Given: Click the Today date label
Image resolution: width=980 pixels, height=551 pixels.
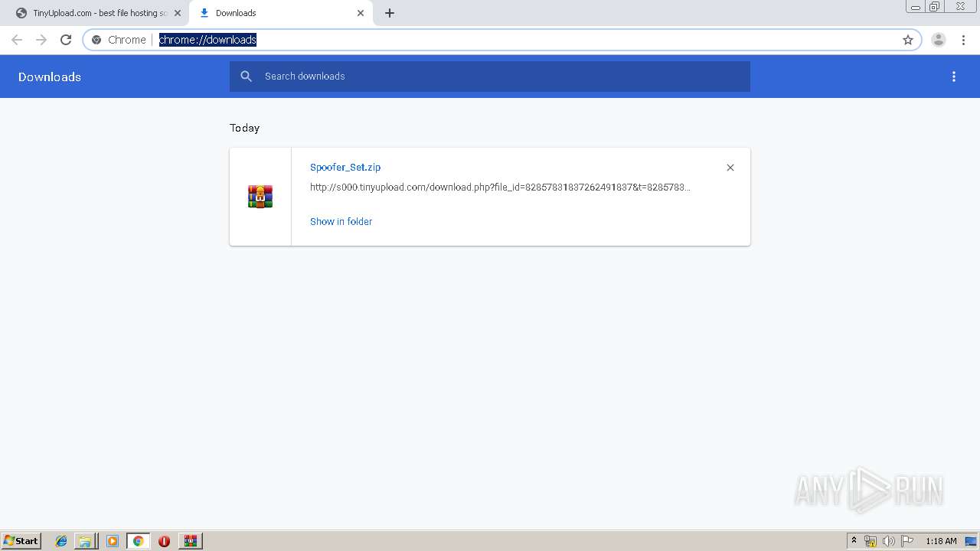Looking at the screenshot, I should point(245,128).
